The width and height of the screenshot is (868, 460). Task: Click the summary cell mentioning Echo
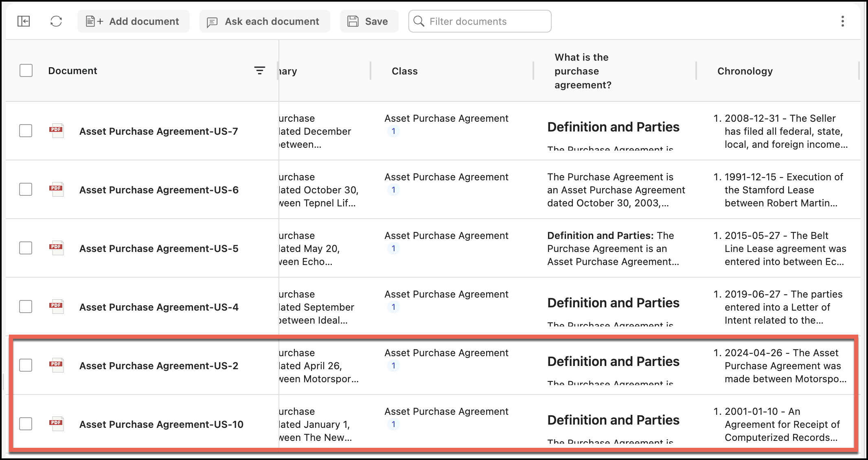[309, 248]
